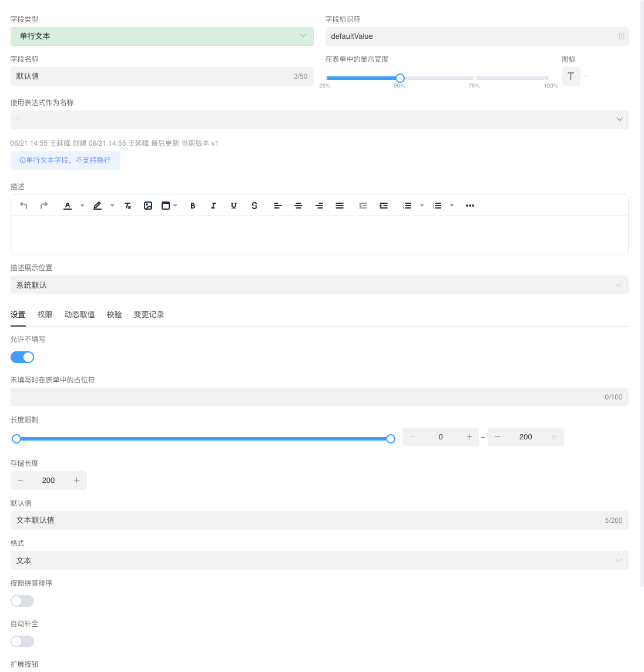
Task: Open more options ellipsis in editor toolbar
Action: pyautogui.click(x=470, y=206)
